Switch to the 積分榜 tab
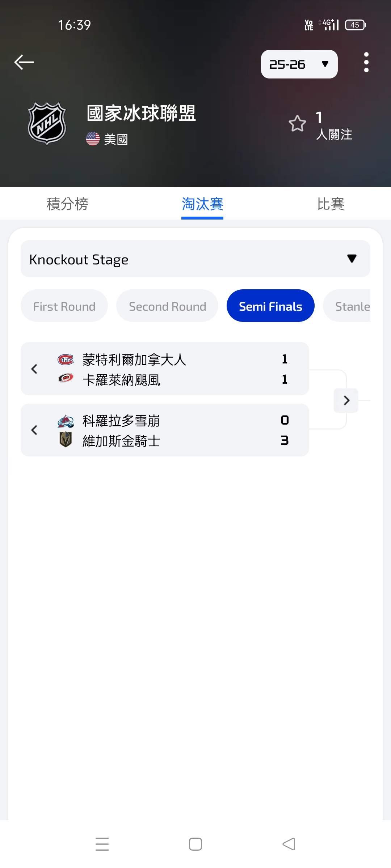The width and height of the screenshot is (391, 868). 67,204
